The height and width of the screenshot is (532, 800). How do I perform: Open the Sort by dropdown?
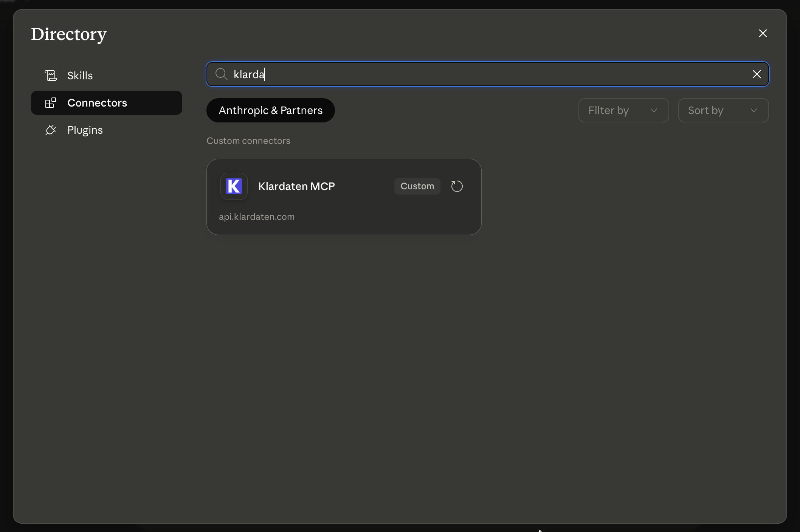click(723, 110)
